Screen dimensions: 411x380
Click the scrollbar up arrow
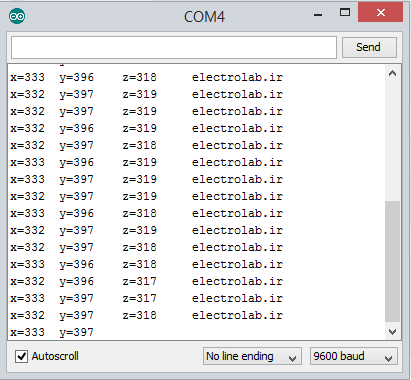tap(393, 73)
